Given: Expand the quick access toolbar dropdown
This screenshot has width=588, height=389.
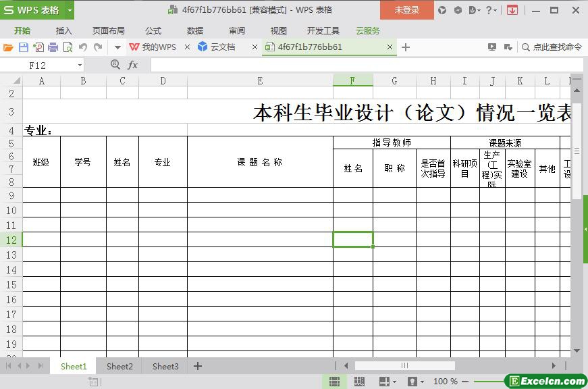Looking at the screenshot, I should pyautogui.click(x=117, y=48).
